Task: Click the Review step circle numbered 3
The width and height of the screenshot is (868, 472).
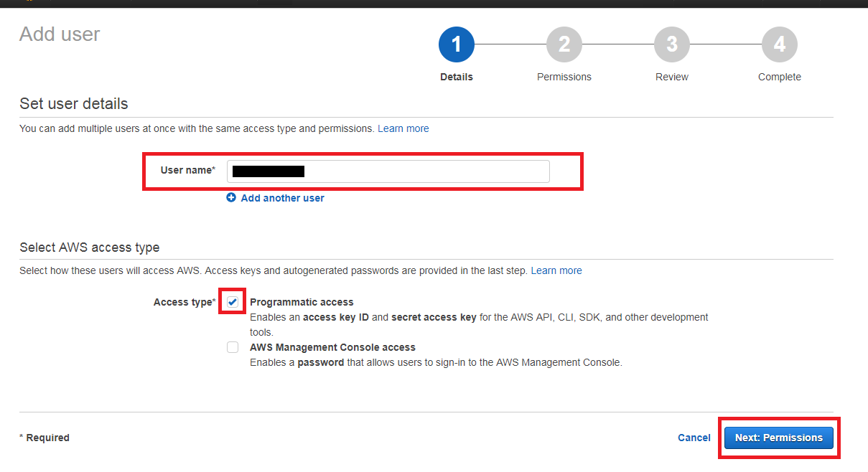Action: (671, 44)
